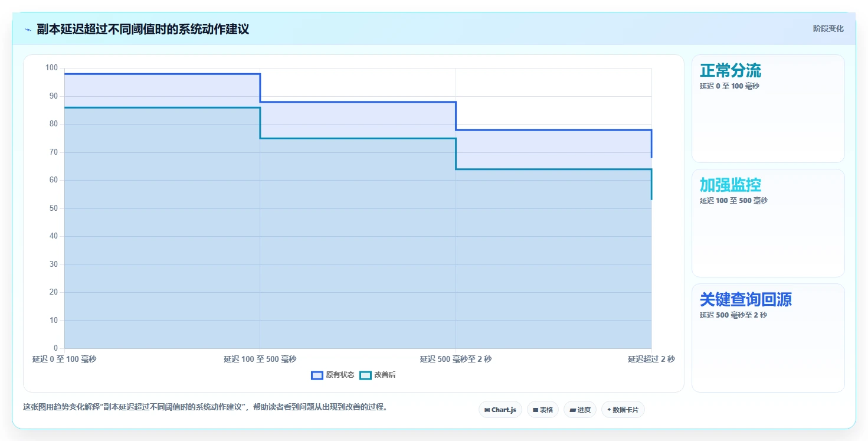Open the 正常分流 card
868x441 pixels.
pyautogui.click(x=768, y=109)
